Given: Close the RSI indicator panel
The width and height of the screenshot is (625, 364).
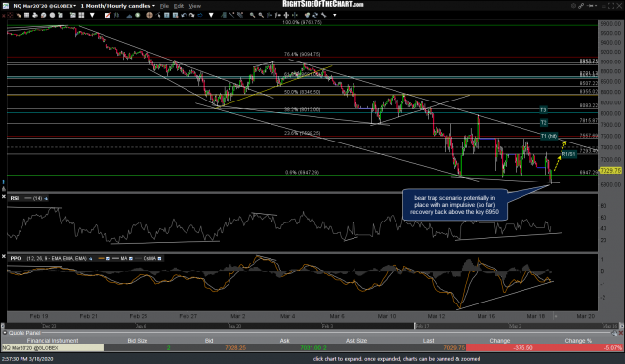Looking at the screenshot, I should pos(4,197).
